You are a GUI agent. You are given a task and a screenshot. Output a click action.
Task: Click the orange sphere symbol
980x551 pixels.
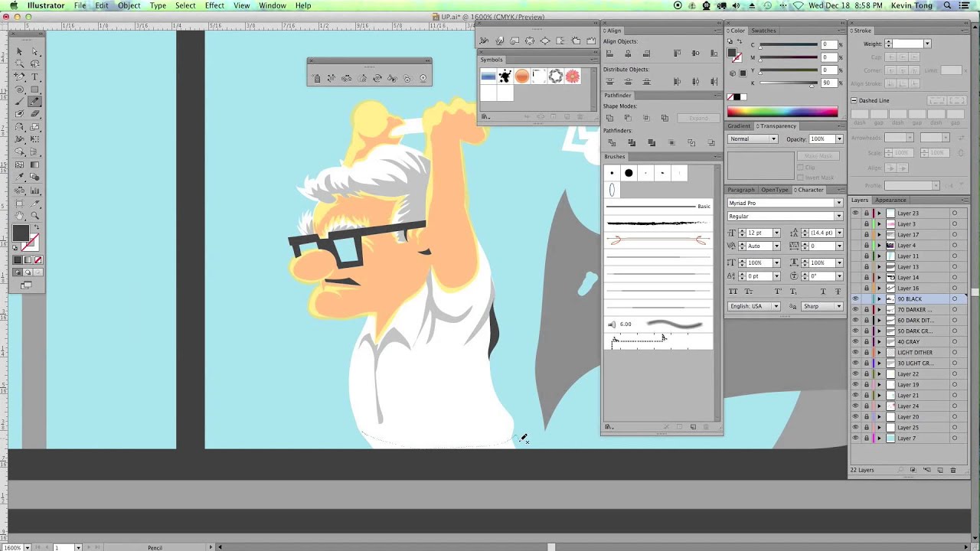click(521, 76)
